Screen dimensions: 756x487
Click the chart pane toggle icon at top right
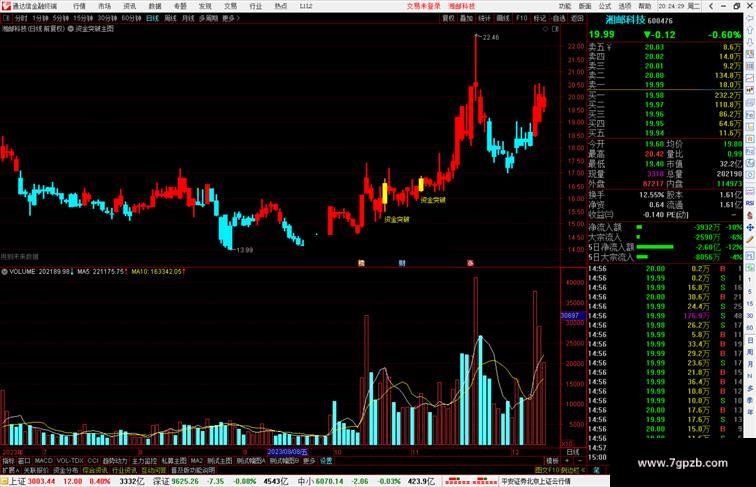[x=555, y=29]
